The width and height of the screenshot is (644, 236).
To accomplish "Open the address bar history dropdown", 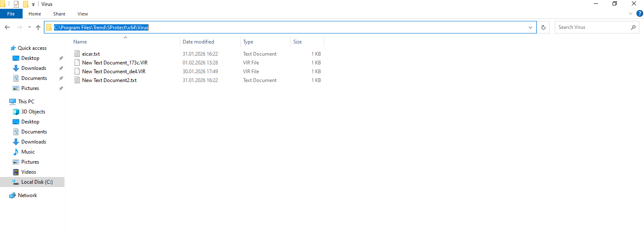I will [x=530, y=27].
